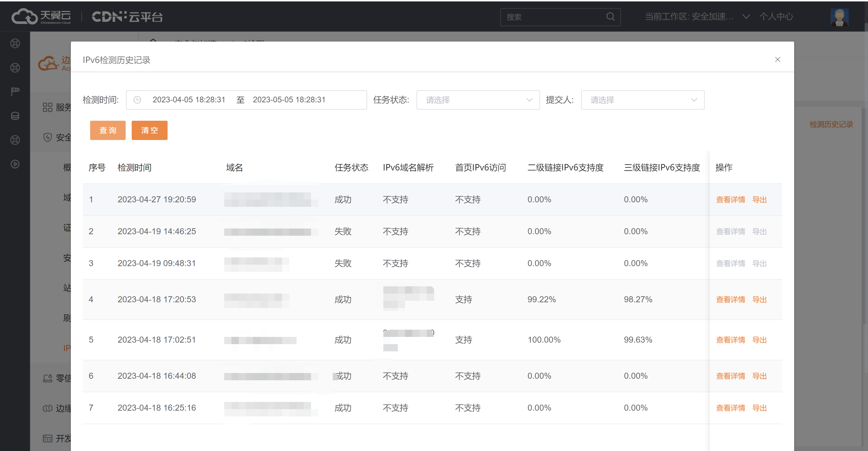
Task: Open the 任务状态 dropdown
Action: [x=478, y=100]
